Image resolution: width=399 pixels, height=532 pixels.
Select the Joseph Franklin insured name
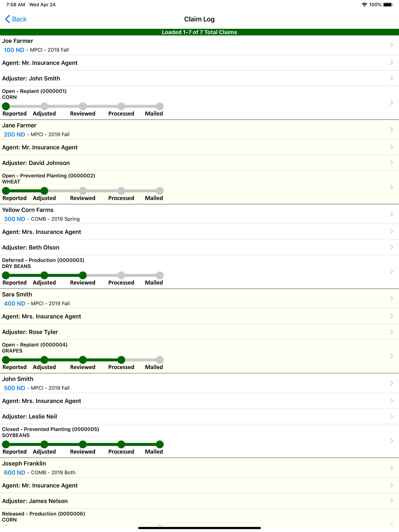point(24,463)
